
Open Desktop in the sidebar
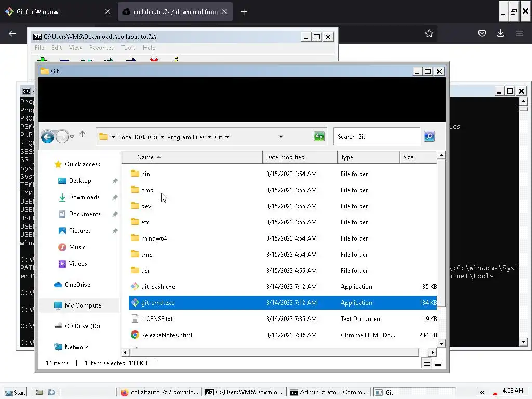click(x=80, y=181)
